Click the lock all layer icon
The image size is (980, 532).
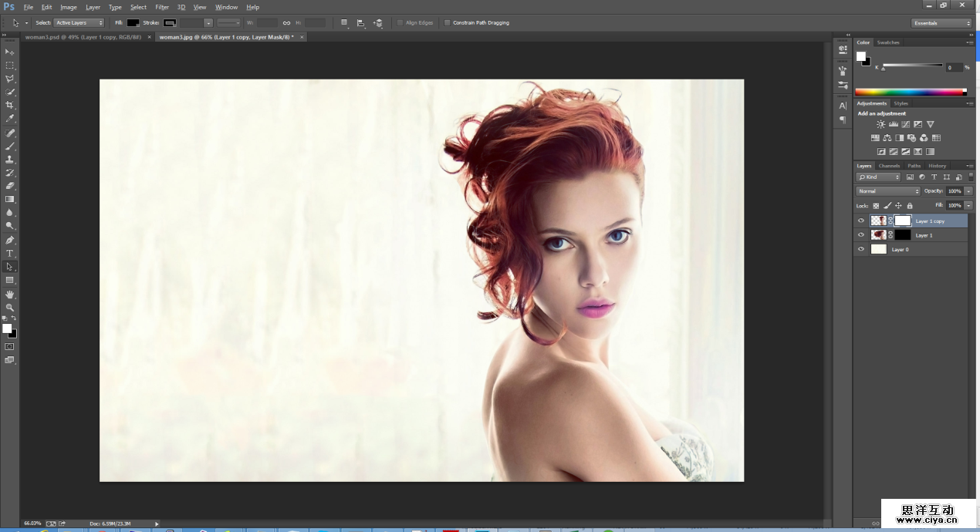point(910,206)
